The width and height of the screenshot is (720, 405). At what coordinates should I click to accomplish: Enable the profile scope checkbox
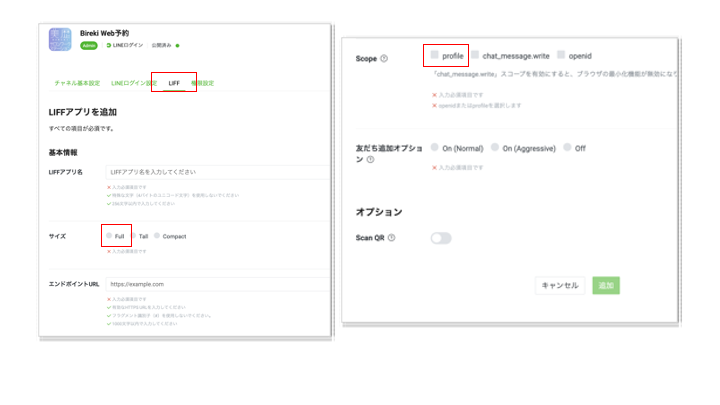(435, 56)
